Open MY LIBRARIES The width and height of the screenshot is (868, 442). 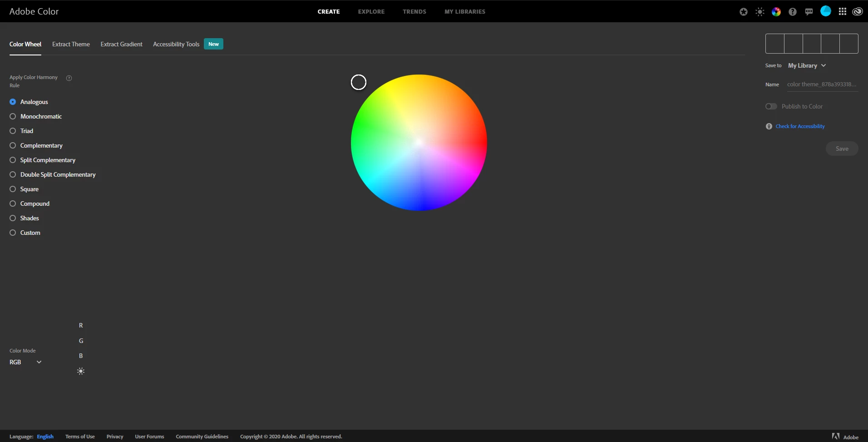(465, 12)
